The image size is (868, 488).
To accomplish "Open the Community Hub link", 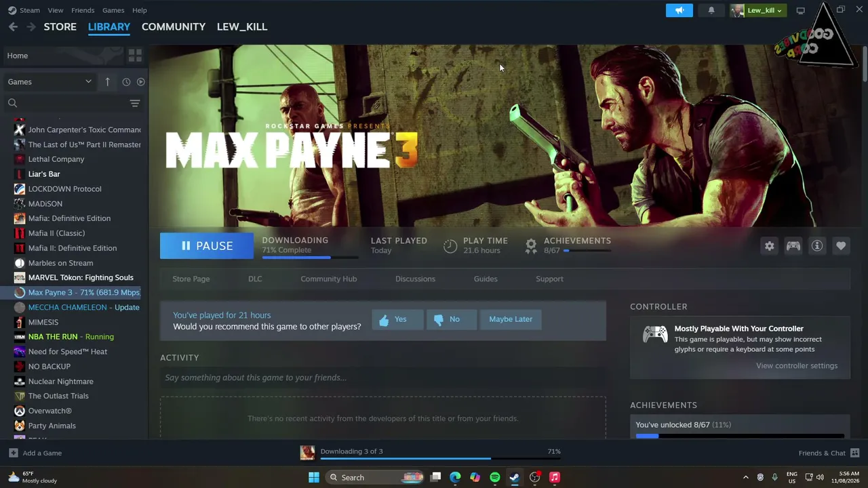I will click(329, 279).
